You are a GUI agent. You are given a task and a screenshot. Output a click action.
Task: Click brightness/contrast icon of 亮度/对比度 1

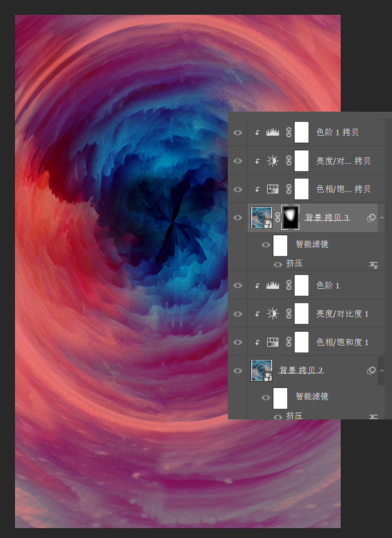click(273, 314)
